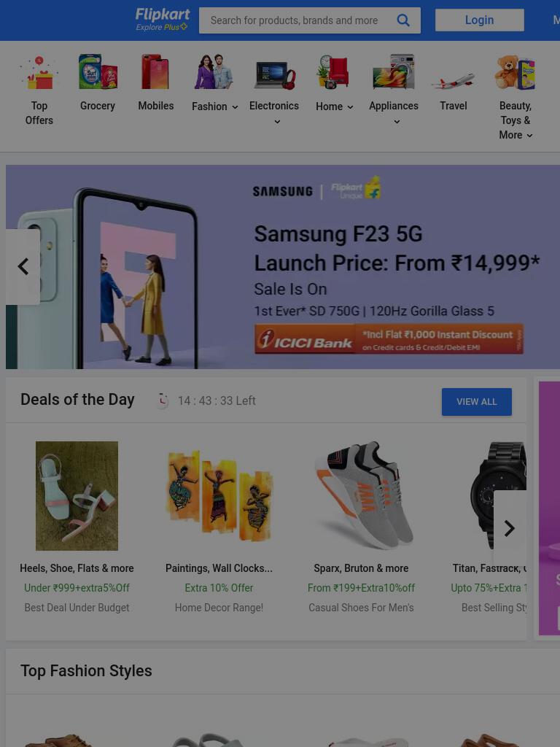The width and height of the screenshot is (560, 747).
Task: Open Beauty, Toys & More menu
Action: pos(516,120)
